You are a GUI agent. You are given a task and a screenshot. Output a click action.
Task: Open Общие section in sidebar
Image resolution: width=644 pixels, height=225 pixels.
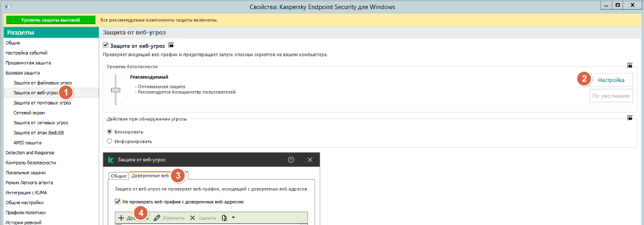coord(13,43)
